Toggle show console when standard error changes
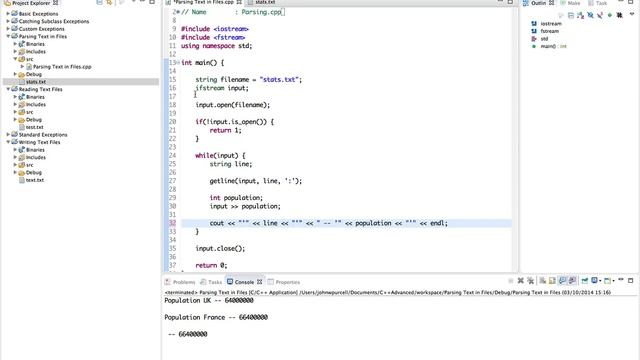This screenshot has width=640, height=360. pyautogui.click(x=573, y=280)
